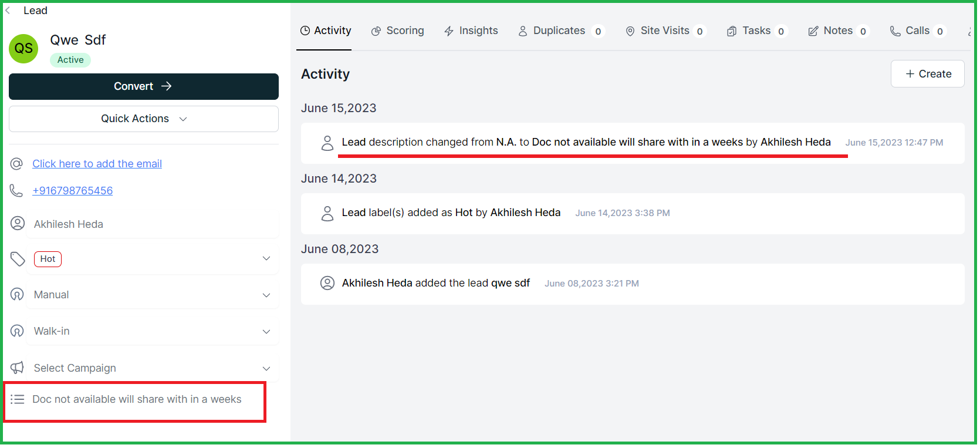Open the Duplicates tab

click(561, 31)
